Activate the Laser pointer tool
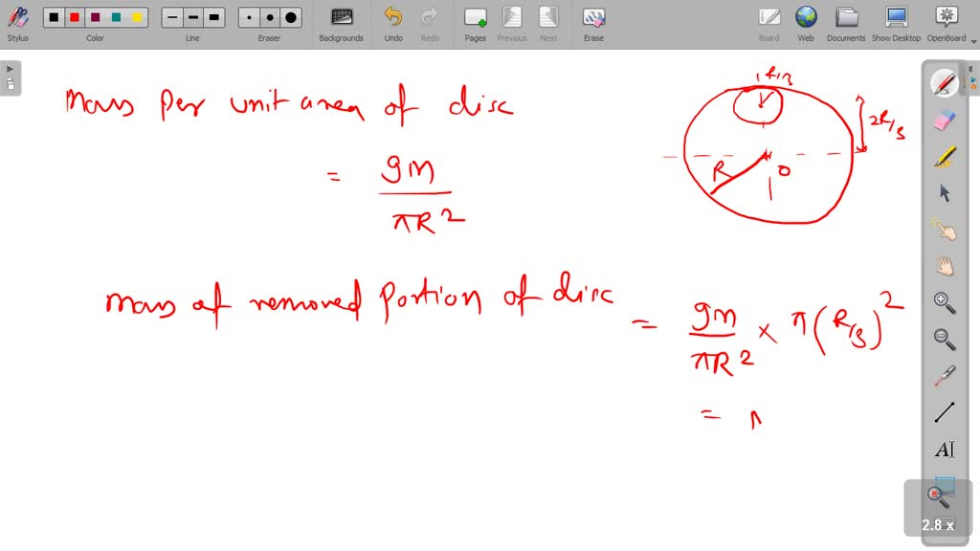The height and width of the screenshot is (551, 980). pos(944,375)
